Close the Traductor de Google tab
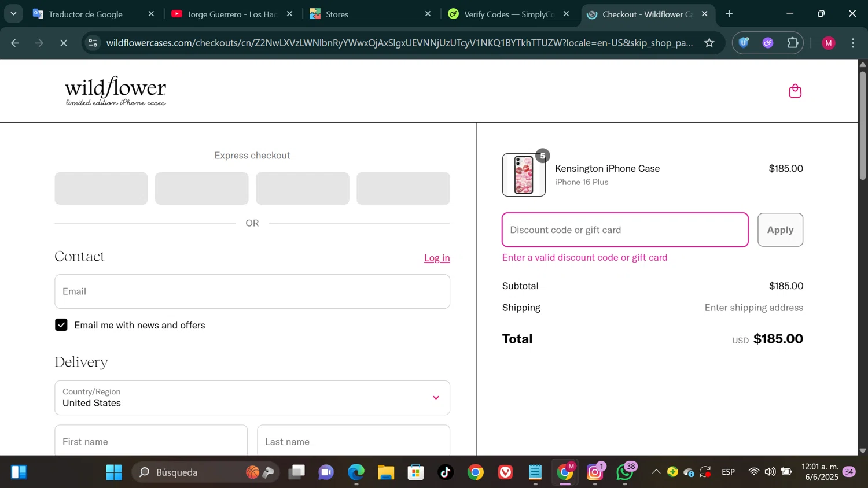The width and height of the screenshot is (868, 488). [151, 14]
